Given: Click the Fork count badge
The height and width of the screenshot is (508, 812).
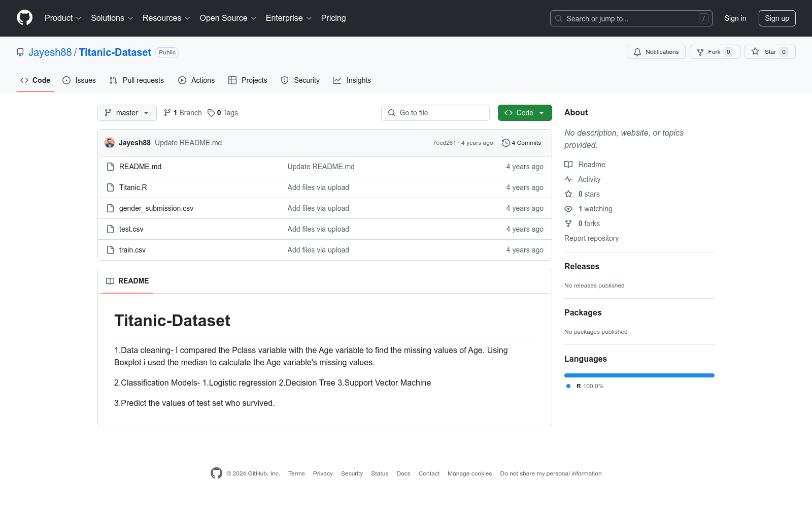Looking at the screenshot, I should 728,52.
